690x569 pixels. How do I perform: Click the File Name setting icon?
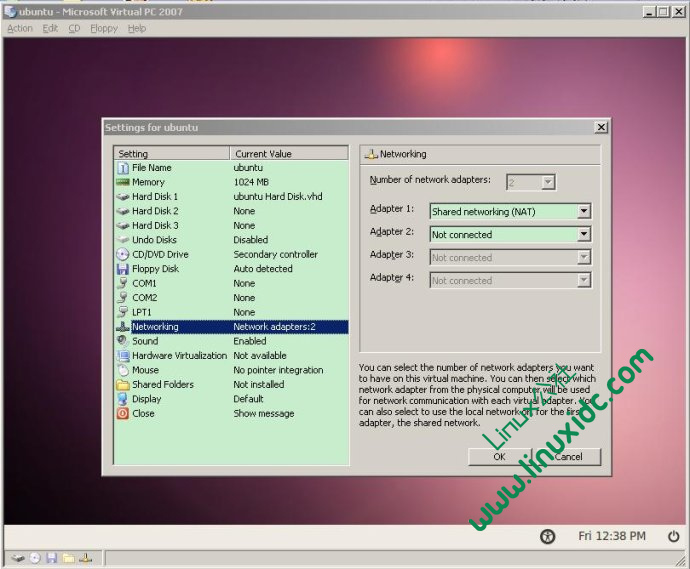coord(123,168)
